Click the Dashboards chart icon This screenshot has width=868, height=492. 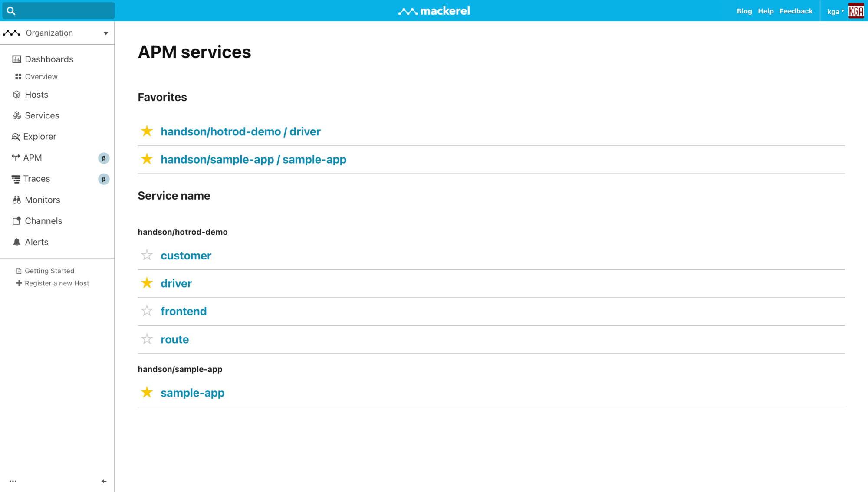(x=16, y=59)
